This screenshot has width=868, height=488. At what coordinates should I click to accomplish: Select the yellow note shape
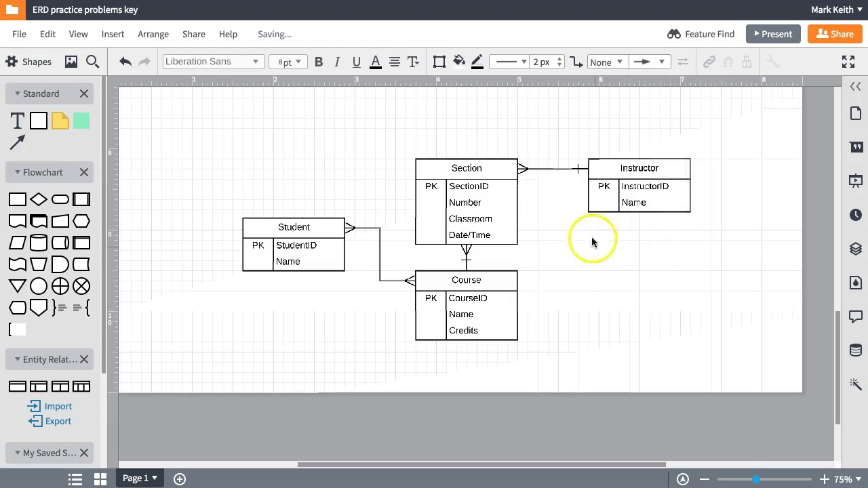click(x=60, y=121)
